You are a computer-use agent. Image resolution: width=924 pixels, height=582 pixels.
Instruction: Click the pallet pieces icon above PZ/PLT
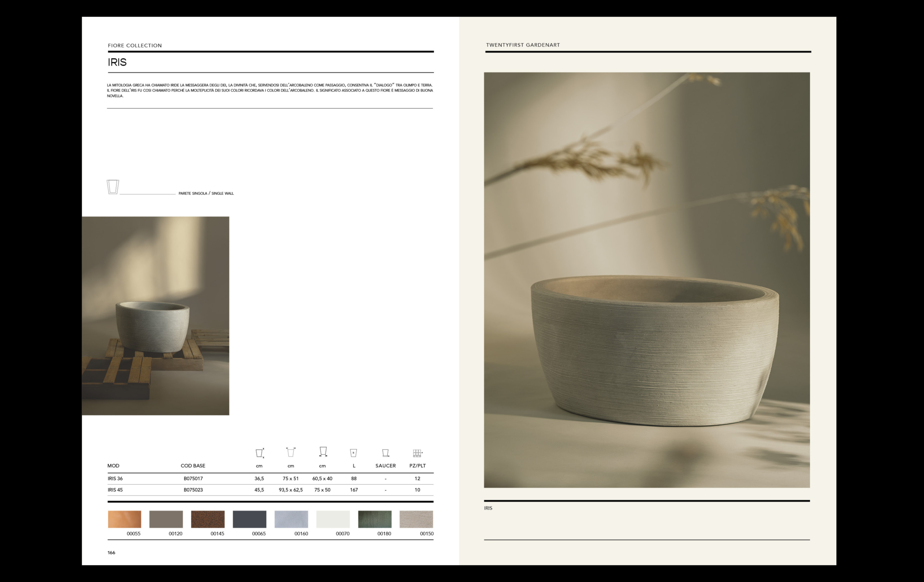tap(417, 453)
